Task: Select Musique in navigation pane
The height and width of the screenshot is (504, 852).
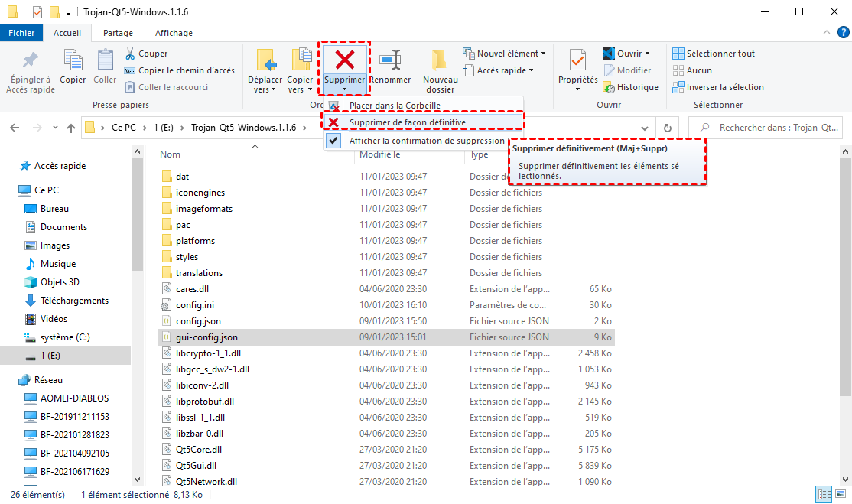Action: pyautogui.click(x=57, y=263)
